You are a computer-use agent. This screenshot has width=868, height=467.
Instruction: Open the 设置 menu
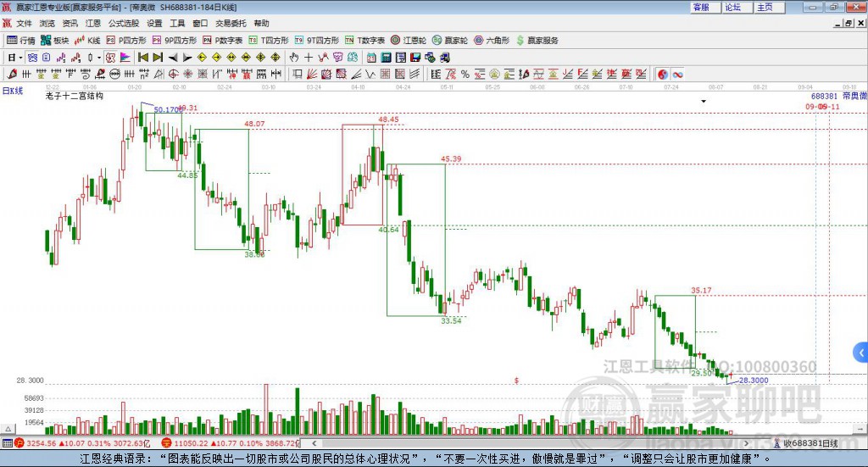(x=154, y=23)
